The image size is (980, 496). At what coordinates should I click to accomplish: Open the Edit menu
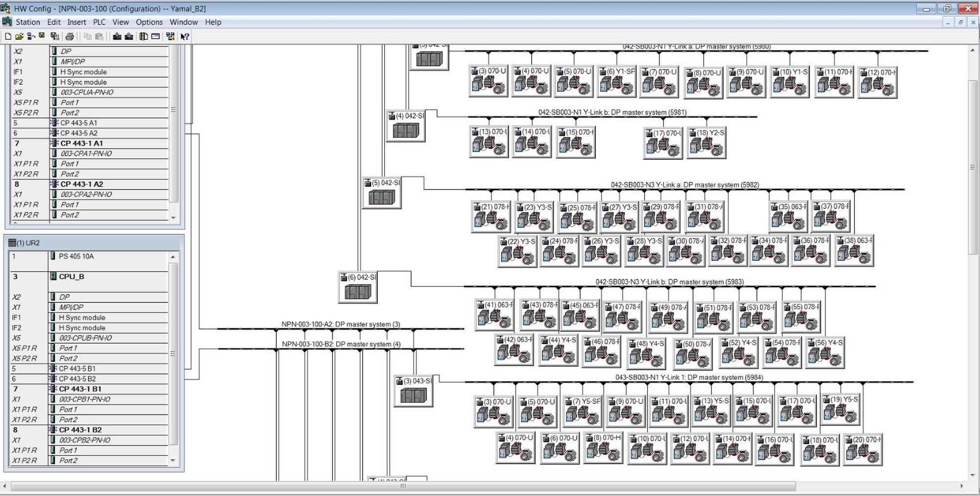pos(54,22)
